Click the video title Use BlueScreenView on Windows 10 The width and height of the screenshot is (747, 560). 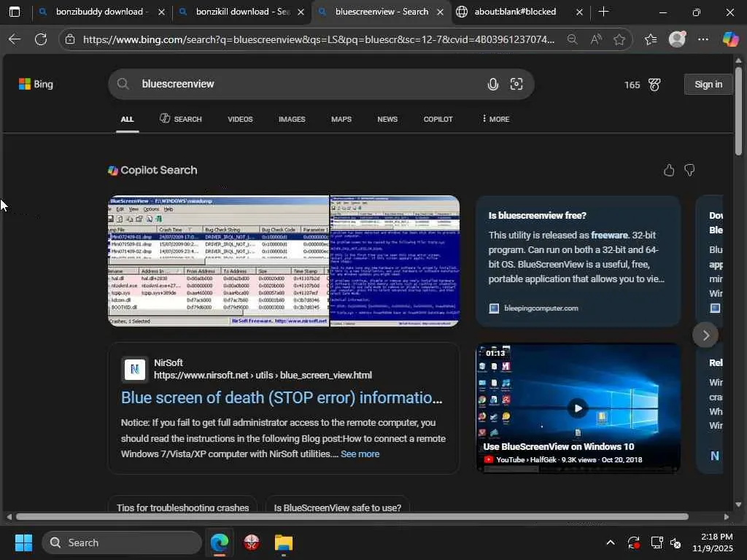pos(558,447)
